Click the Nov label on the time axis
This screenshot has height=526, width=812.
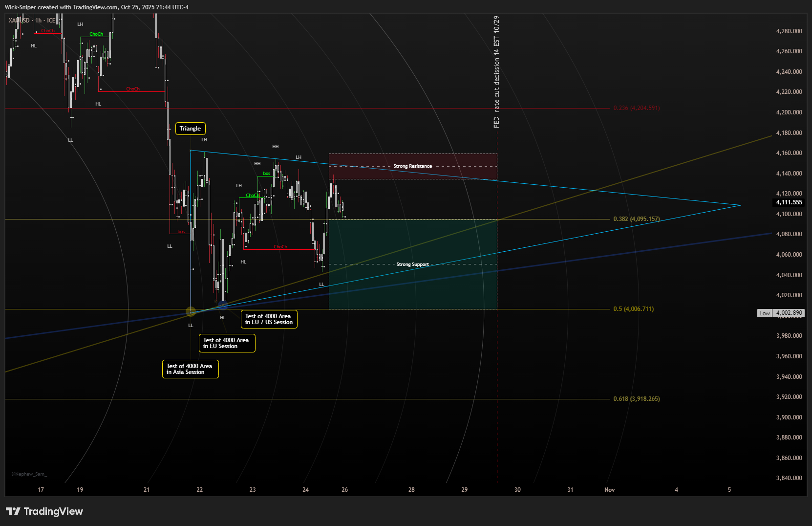610,490
